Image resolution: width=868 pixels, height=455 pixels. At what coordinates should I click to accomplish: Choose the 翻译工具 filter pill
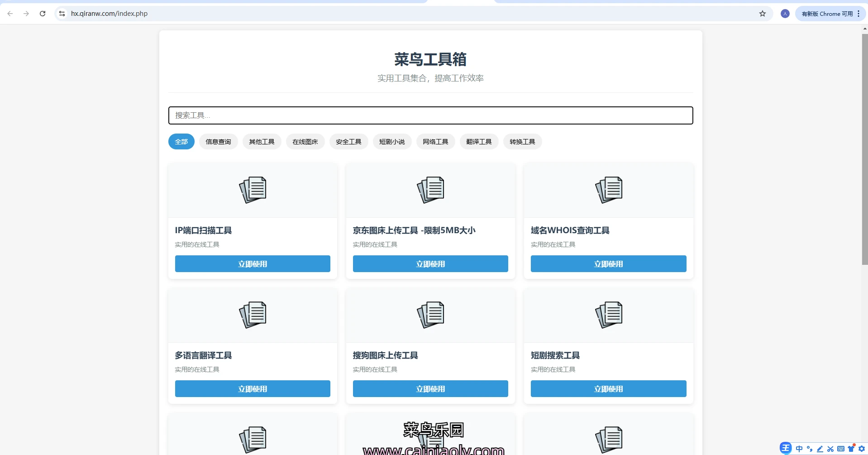point(479,142)
